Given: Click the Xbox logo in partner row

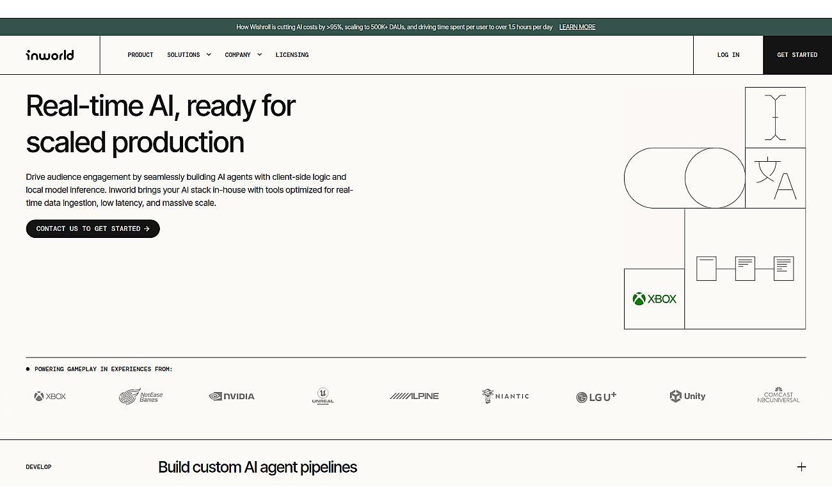Looking at the screenshot, I should point(50,397).
